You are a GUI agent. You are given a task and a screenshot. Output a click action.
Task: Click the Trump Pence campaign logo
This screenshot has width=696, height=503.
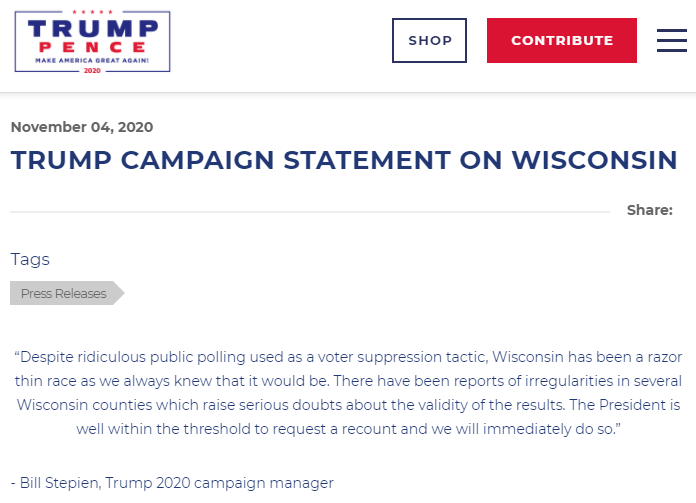point(92,41)
